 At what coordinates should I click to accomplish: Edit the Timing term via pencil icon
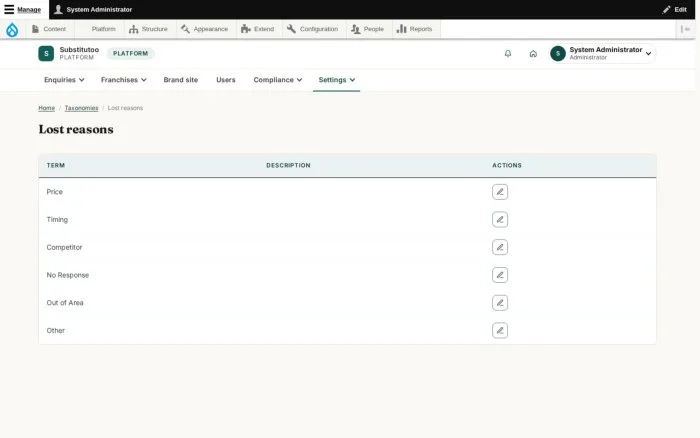[x=500, y=220]
